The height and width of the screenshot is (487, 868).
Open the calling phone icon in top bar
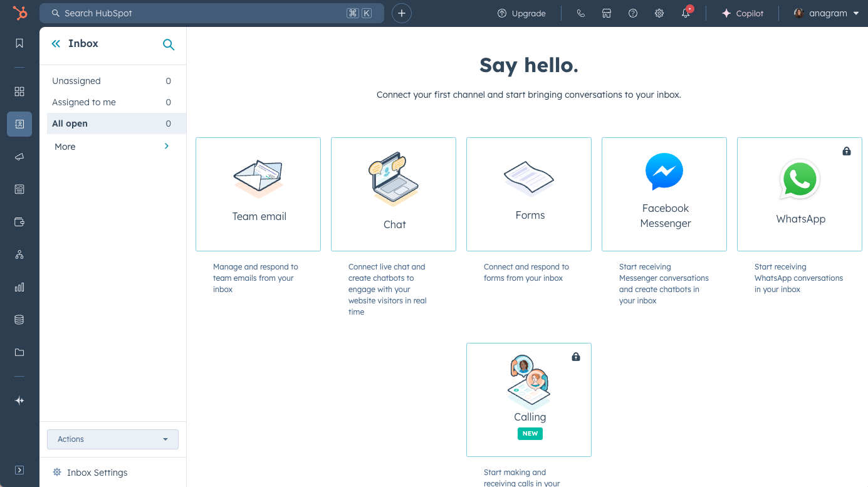581,13
